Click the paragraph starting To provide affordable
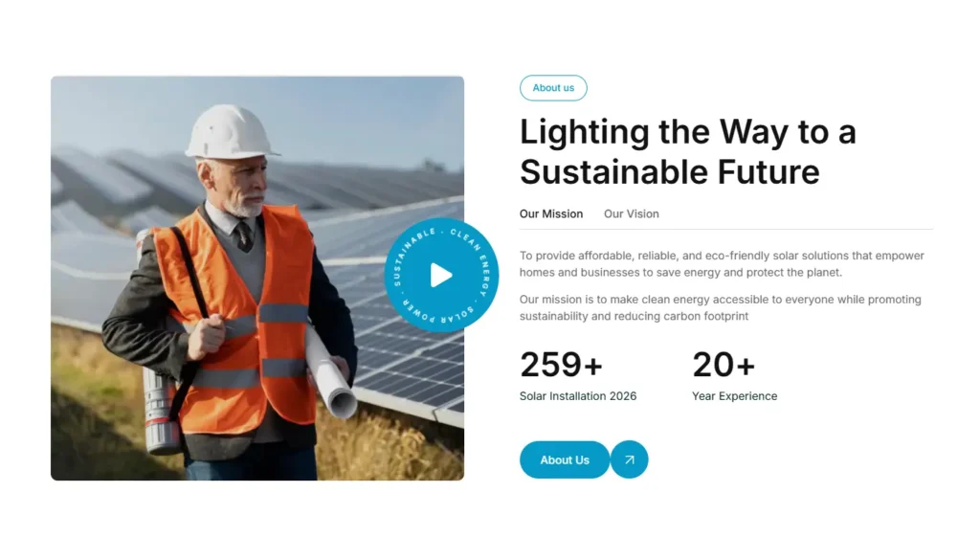The height and width of the screenshot is (537, 980). point(722,264)
